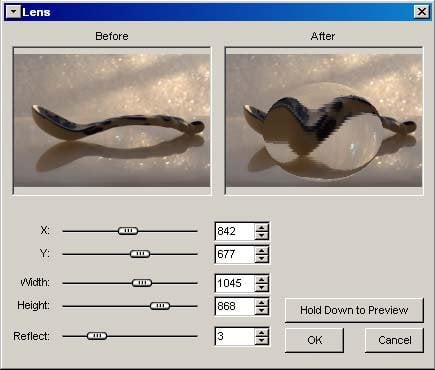Click the After heading text
Viewport: 435px width, 370px height.
(x=323, y=36)
